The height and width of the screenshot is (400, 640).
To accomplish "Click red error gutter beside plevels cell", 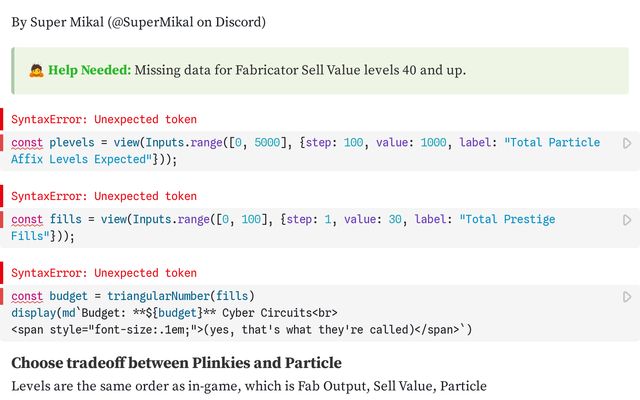I will (x=1, y=143).
